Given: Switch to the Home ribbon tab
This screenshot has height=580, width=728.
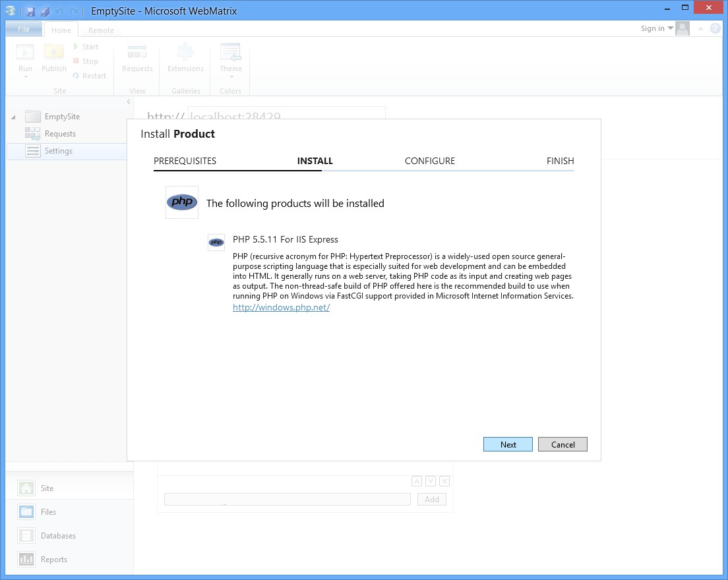Looking at the screenshot, I should [61, 30].
